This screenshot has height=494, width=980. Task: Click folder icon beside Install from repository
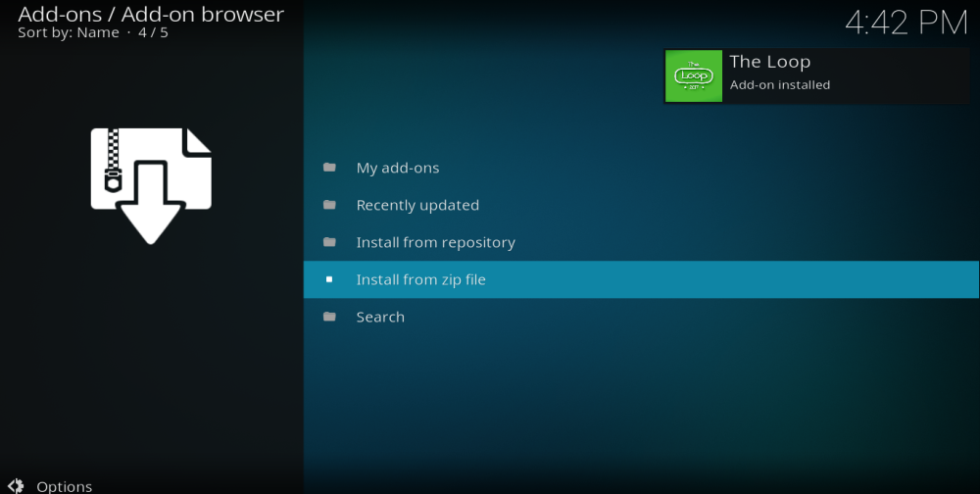coord(329,242)
